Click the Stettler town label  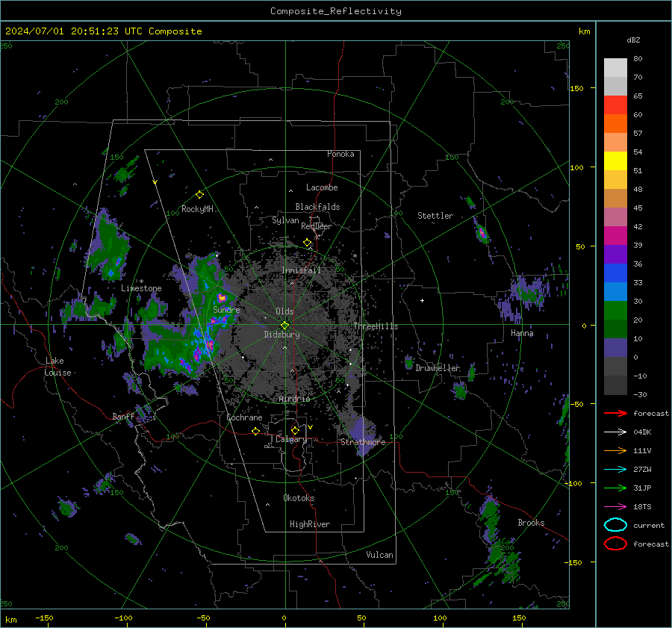435,216
